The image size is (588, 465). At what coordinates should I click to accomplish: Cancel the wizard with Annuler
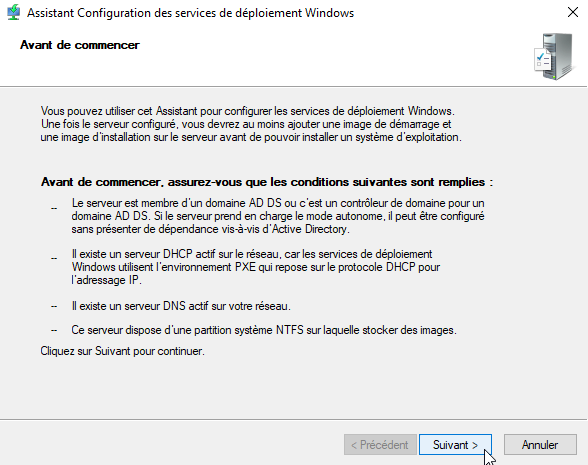540,445
